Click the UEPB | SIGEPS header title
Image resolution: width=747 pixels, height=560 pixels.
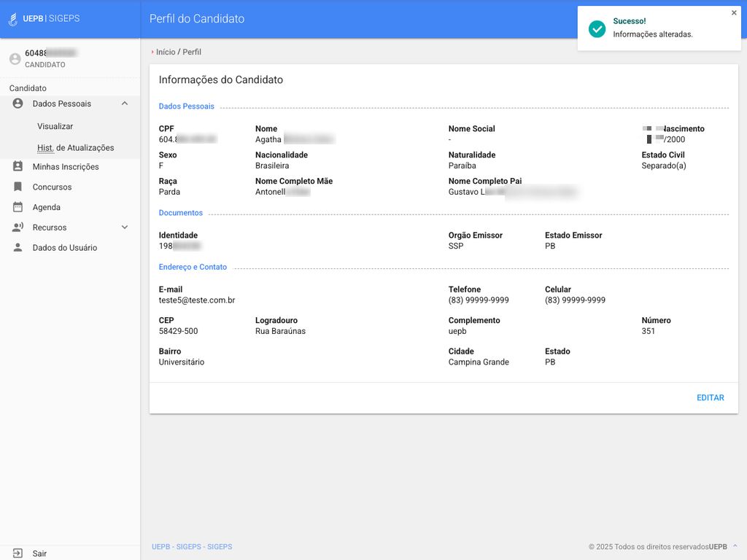click(x=51, y=18)
